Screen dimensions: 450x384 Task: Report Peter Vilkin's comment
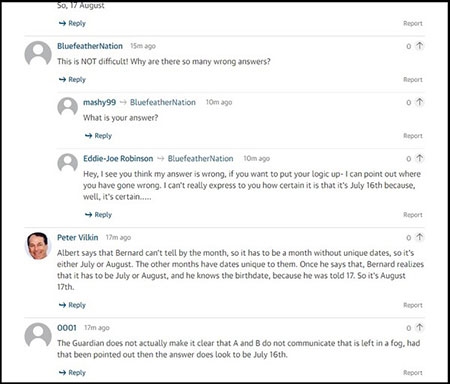pos(413,305)
